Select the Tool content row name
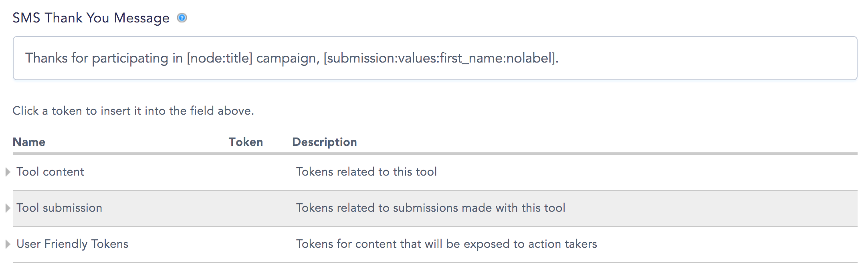The height and width of the screenshot is (267, 868). click(50, 172)
